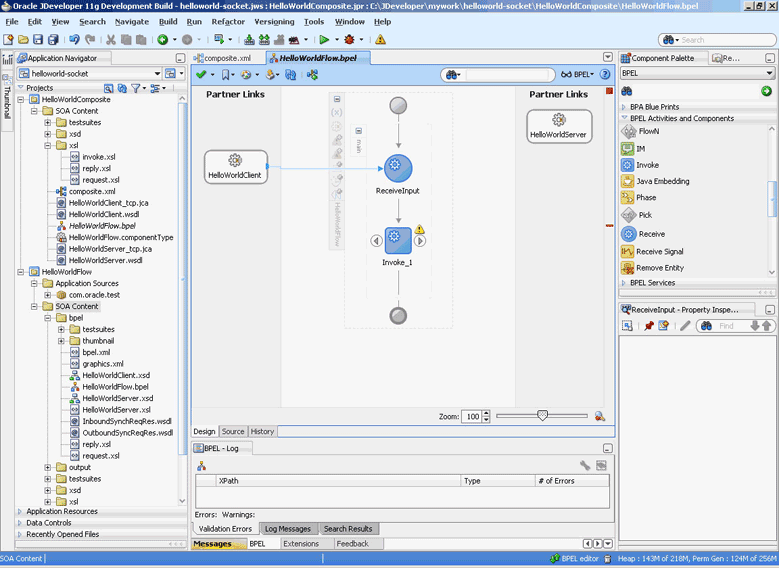Expand the testsuites folder under HelloWorldComposite
The image size is (779, 568).
click(47, 122)
